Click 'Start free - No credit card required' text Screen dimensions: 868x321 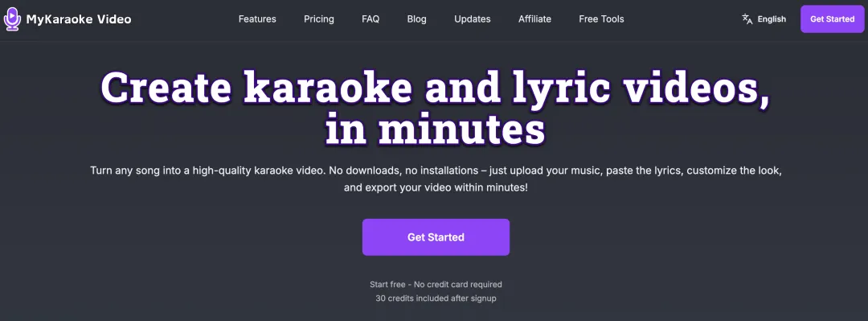point(436,285)
